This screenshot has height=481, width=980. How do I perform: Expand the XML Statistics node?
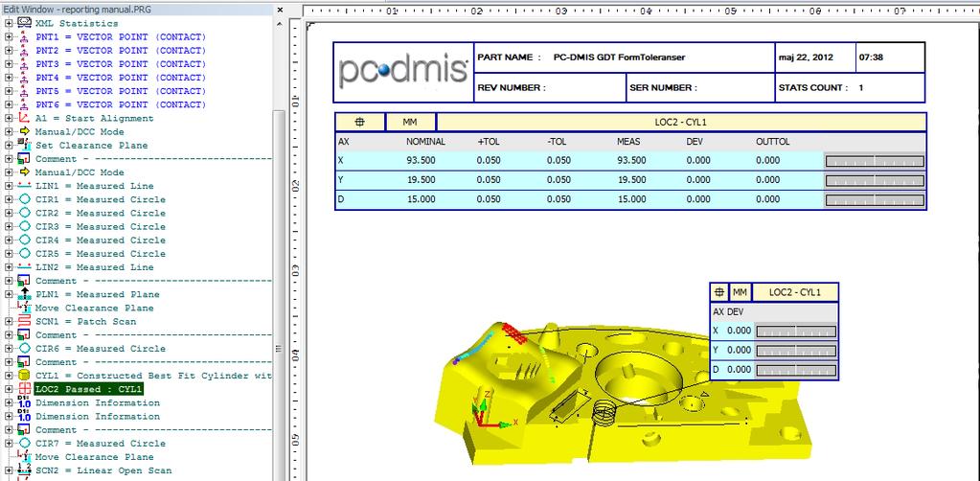click(9, 23)
